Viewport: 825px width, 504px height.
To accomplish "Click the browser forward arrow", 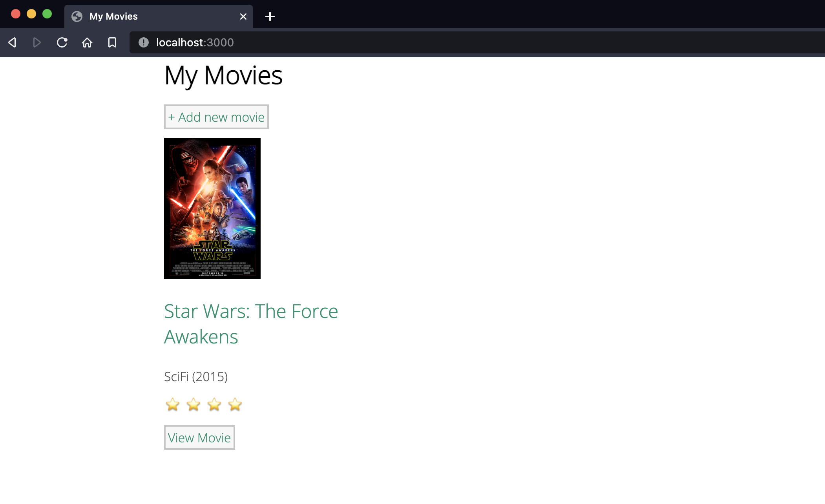I will coord(37,42).
